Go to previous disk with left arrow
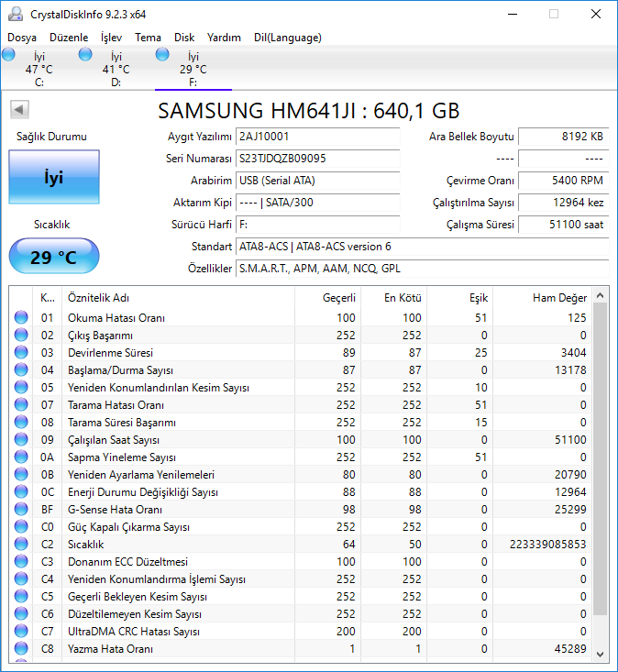 click(19, 110)
